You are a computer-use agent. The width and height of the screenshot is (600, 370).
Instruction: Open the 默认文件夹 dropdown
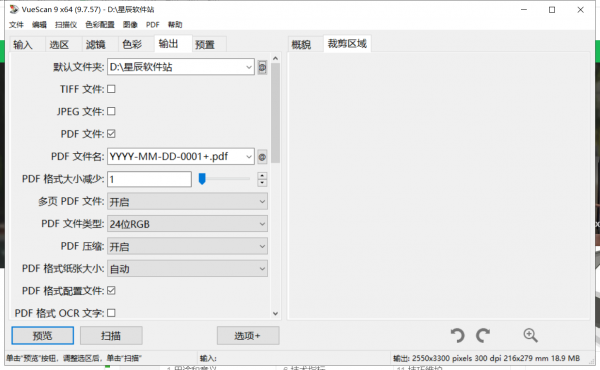pyautogui.click(x=249, y=67)
